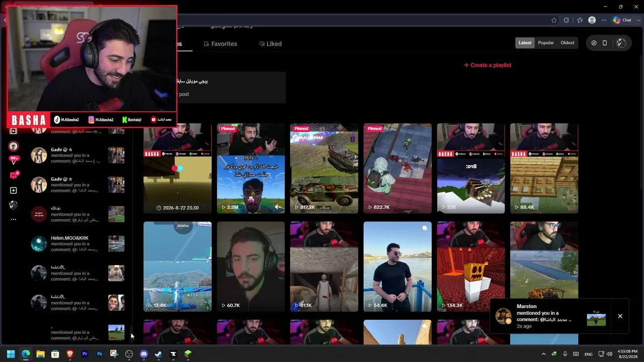The image size is (644, 362).
Task: Click Create a playlist
Action: pos(488,65)
